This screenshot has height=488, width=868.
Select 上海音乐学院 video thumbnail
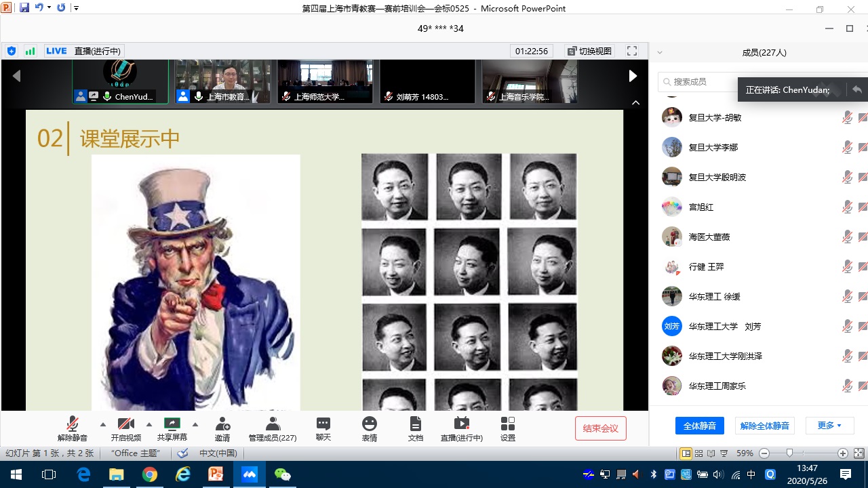click(x=530, y=81)
